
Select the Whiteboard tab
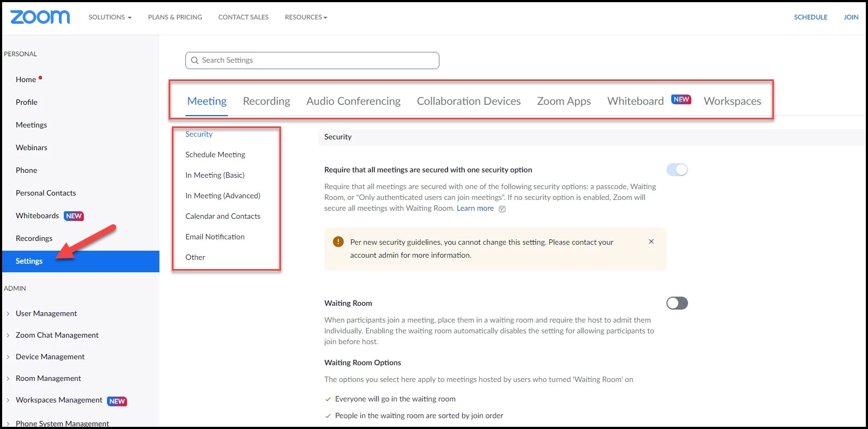[636, 101]
